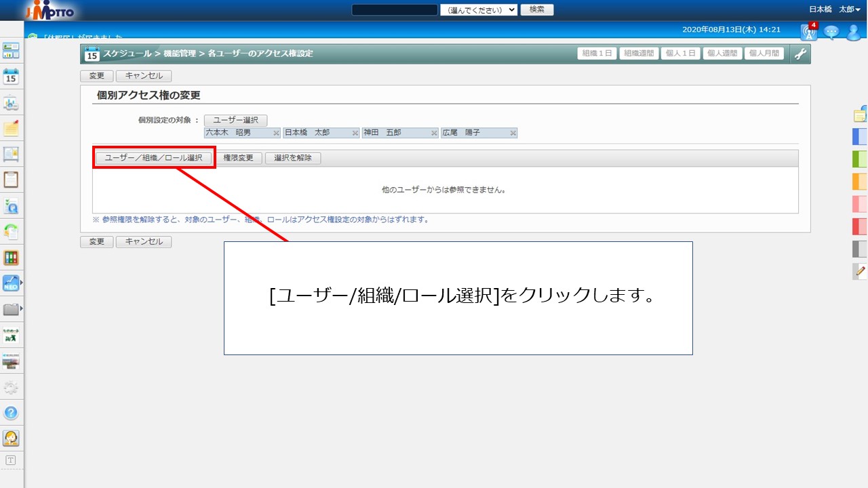Open the green logo thumbnail in sidebar
Viewport: 868px width, 488px height.
click(11, 335)
